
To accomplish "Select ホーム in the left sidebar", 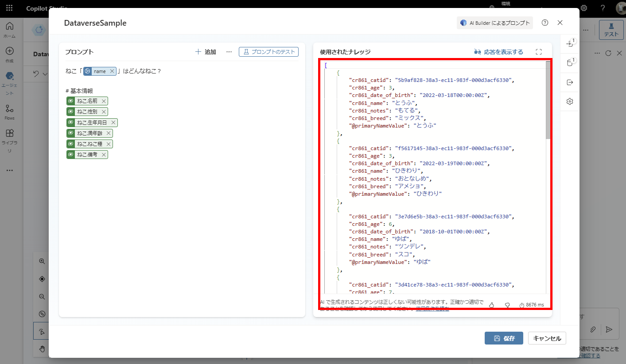I will click(9, 27).
